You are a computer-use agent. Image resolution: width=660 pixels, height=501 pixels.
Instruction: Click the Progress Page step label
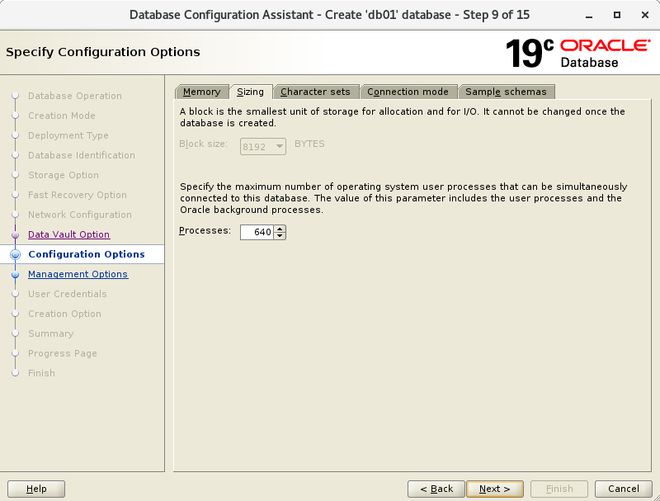pyautogui.click(x=63, y=353)
